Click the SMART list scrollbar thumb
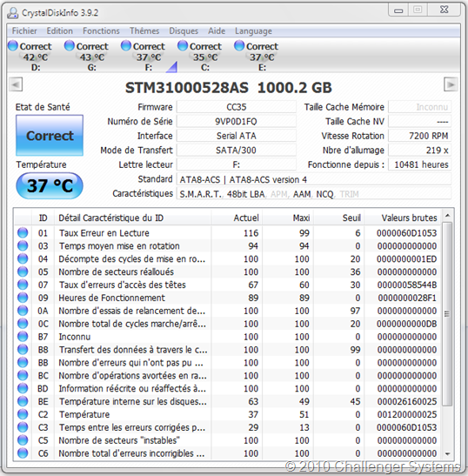The image size is (468, 476). (x=447, y=314)
